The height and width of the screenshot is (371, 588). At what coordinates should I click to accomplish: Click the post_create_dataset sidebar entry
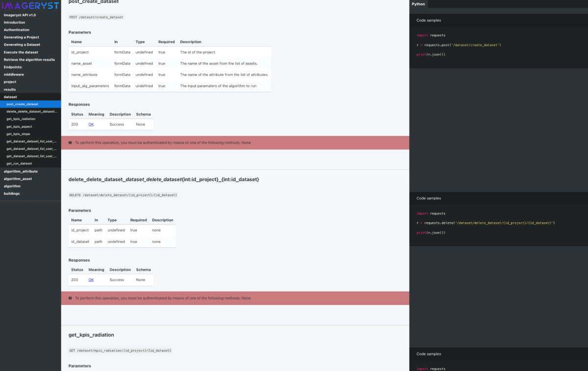click(22, 104)
